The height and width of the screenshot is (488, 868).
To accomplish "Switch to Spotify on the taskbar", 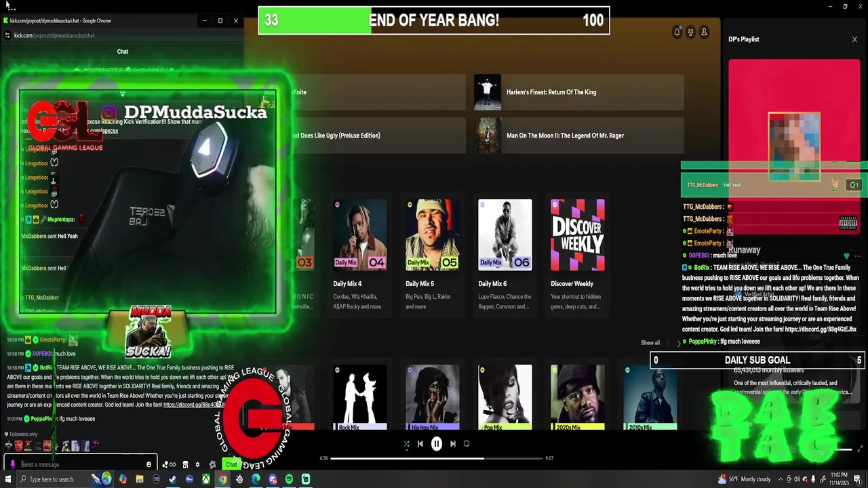I will point(289,479).
